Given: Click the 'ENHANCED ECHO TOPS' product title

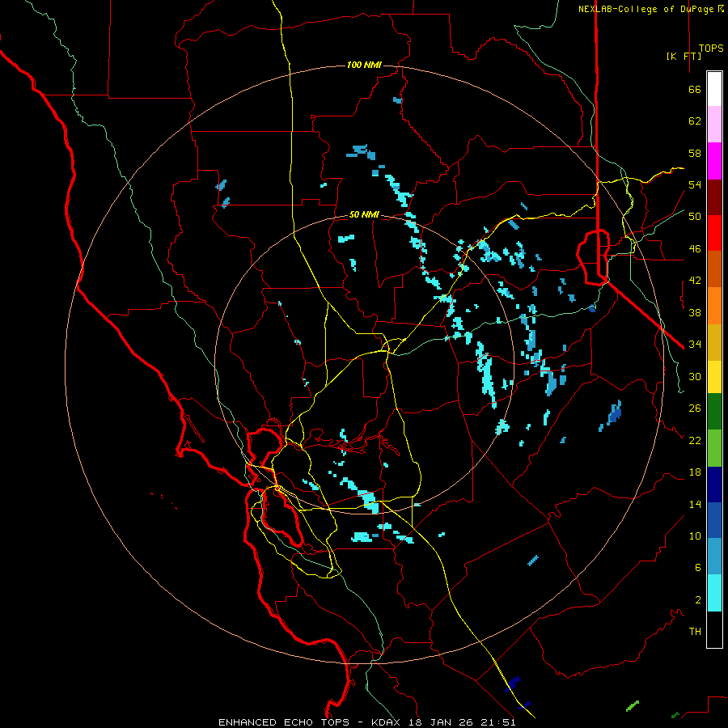Looking at the screenshot, I should pos(284,722).
